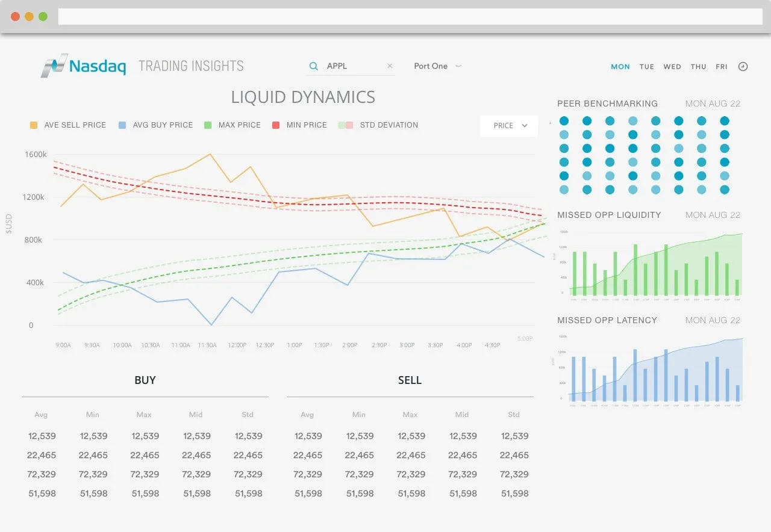Click the BUY table heading
This screenshot has height=532, width=771.
point(145,380)
